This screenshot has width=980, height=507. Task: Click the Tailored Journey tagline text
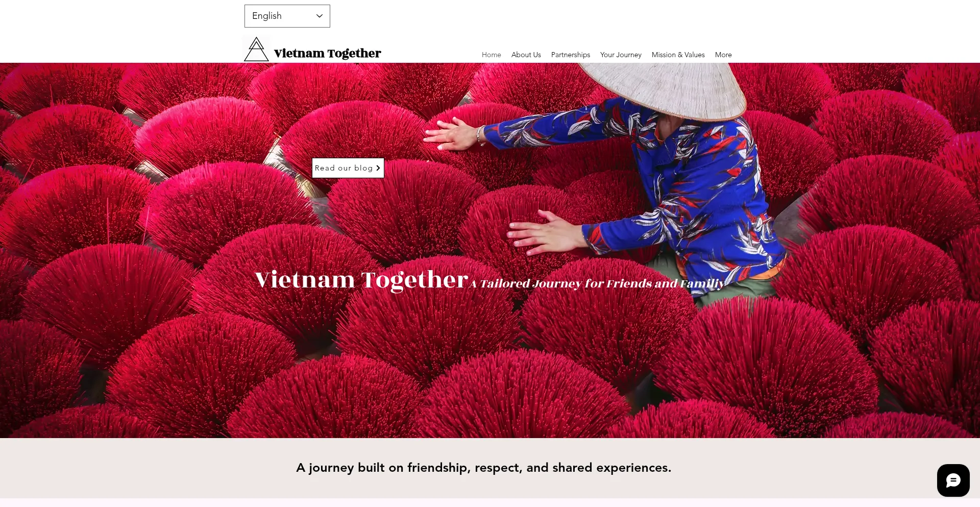click(597, 283)
